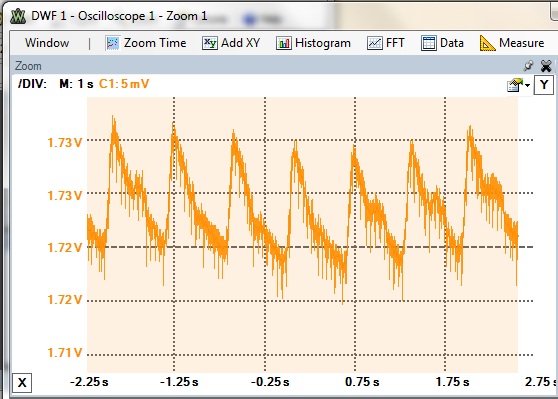This screenshot has height=399, width=558.
Task: Click the Histogram text button
Action: (x=323, y=43)
